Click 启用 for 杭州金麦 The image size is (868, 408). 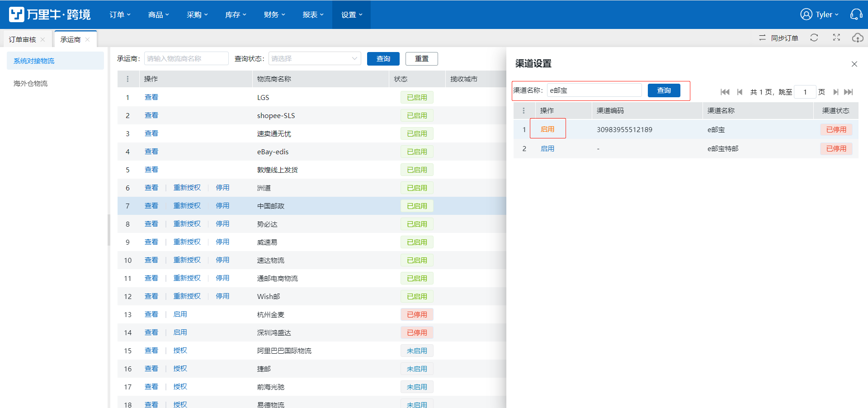(x=180, y=314)
